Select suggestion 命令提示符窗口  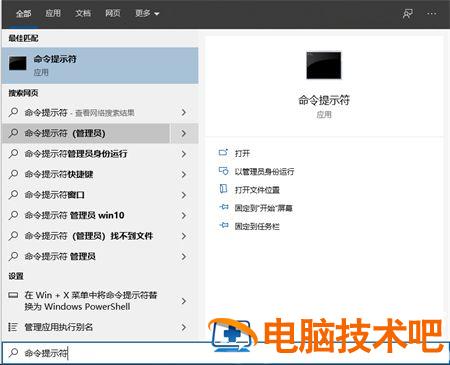point(86,195)
